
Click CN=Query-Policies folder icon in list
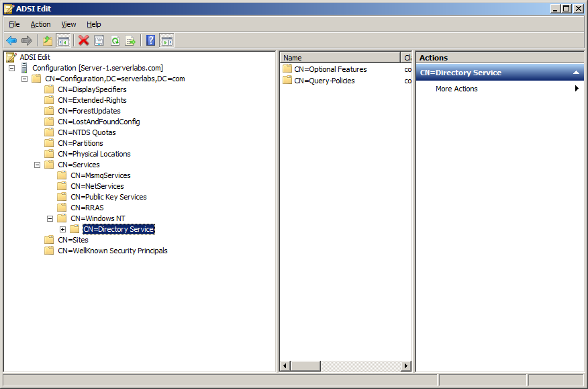pos(287,81)
